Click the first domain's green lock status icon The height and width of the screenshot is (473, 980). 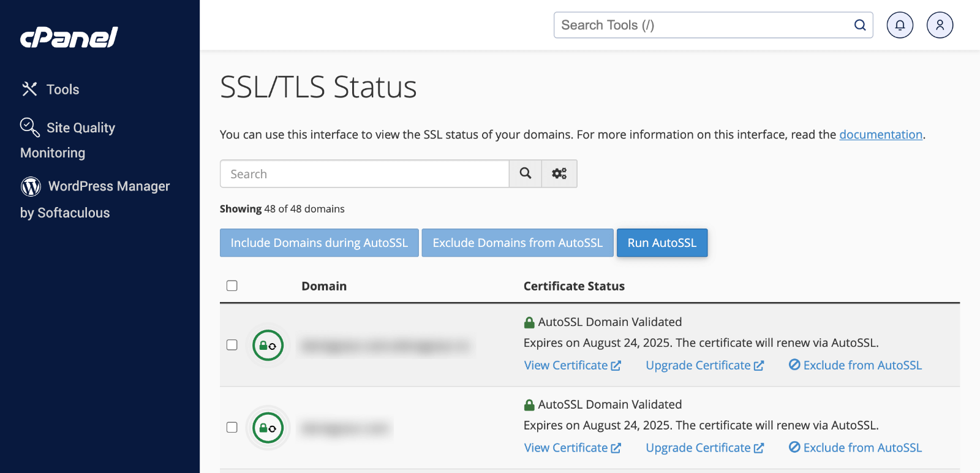coord(268,346)
